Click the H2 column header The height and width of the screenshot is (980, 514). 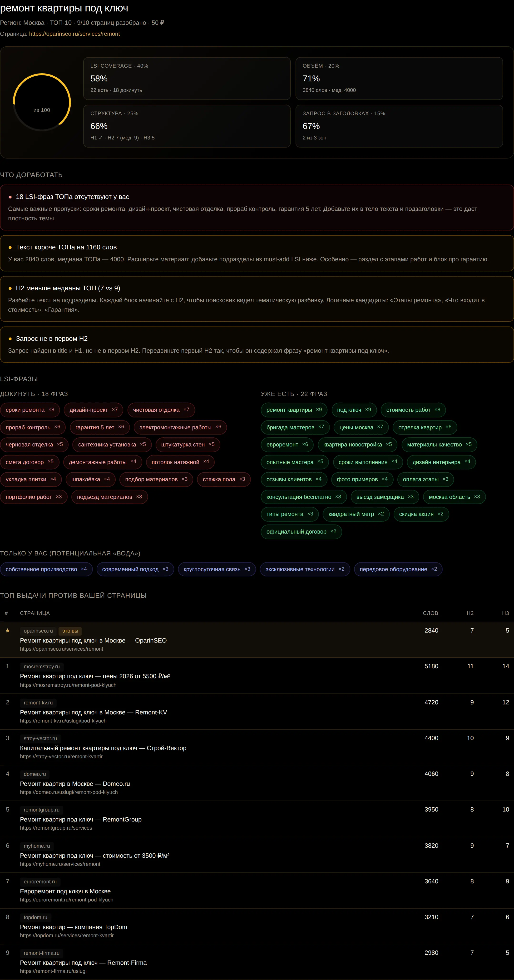coord(470,613)
